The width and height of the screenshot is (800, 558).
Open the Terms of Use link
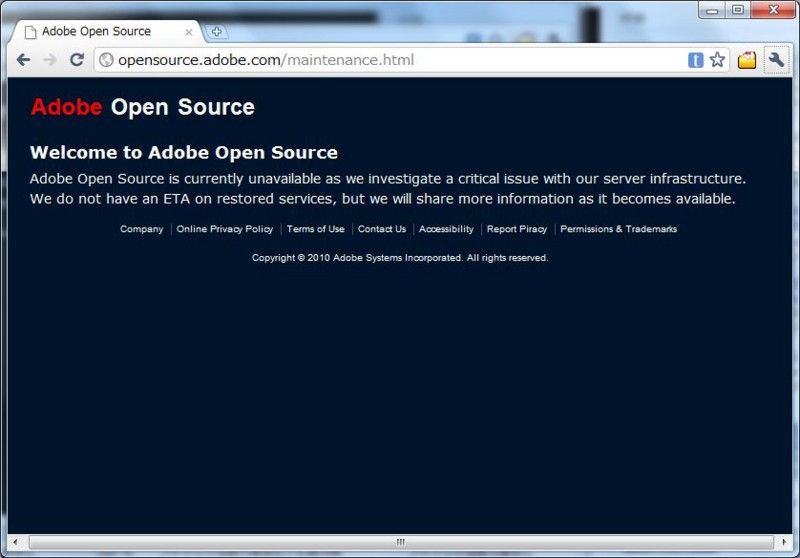point(315,229)
